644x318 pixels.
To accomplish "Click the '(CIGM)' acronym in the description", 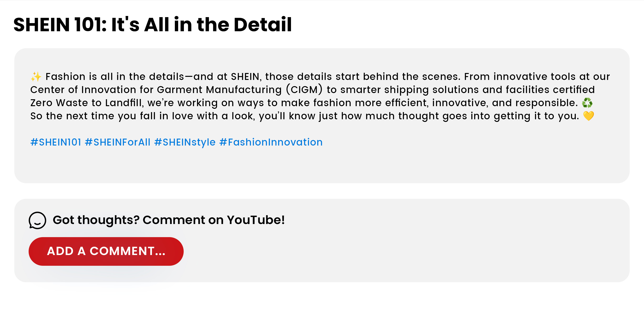I will [304, 90].
